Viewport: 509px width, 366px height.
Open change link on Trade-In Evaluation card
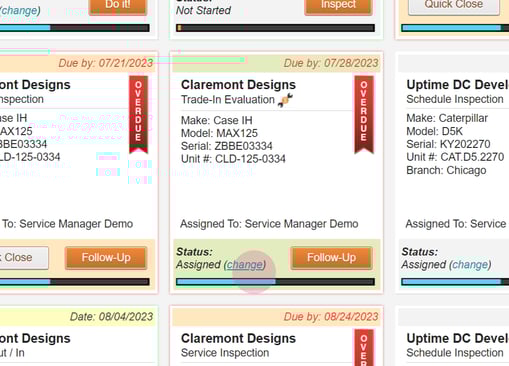pyautogui.click(x=245, y=265)
